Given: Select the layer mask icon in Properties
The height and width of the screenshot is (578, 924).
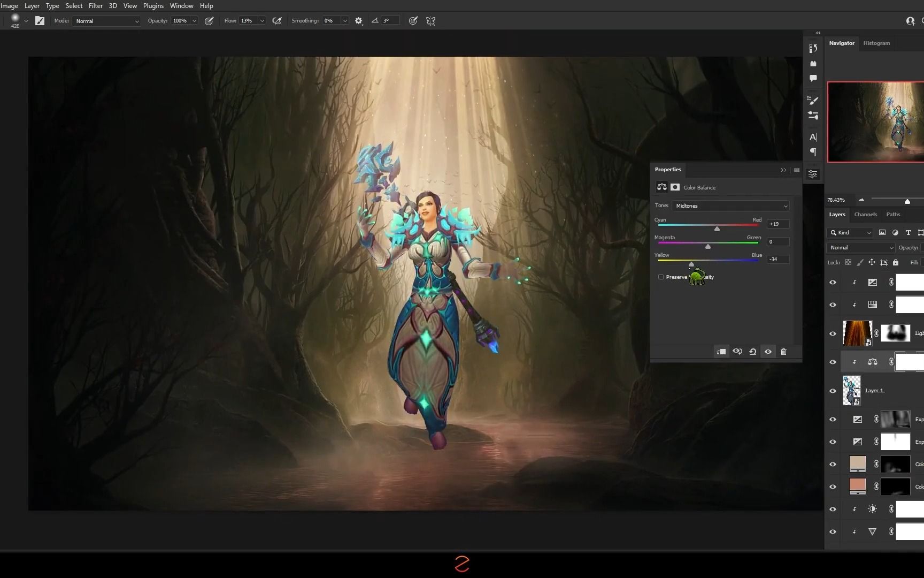Looking at the screenshot, I should point(675,187).
